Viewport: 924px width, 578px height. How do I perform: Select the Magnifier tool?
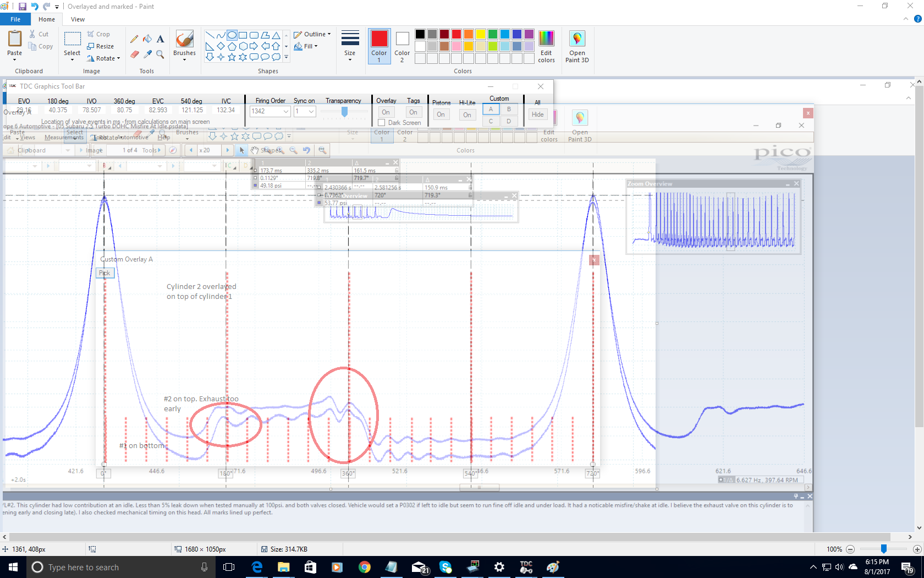pos(160,54)
